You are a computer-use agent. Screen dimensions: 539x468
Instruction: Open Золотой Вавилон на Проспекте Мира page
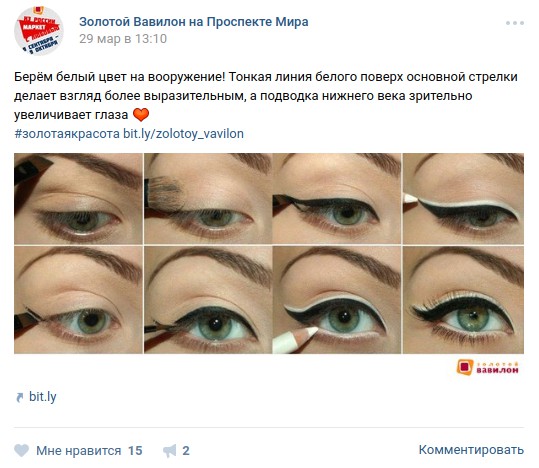coord(194,22)
